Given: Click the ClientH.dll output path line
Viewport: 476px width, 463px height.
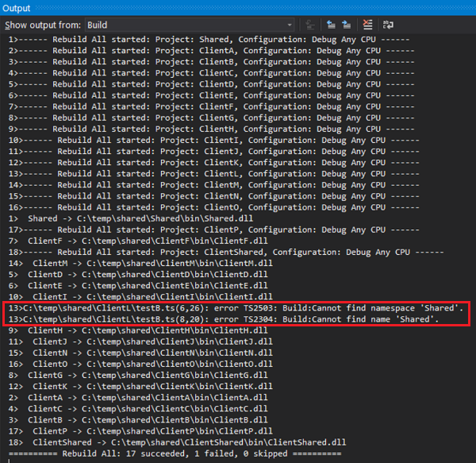Looking at the screenshot, I should 138,330.
